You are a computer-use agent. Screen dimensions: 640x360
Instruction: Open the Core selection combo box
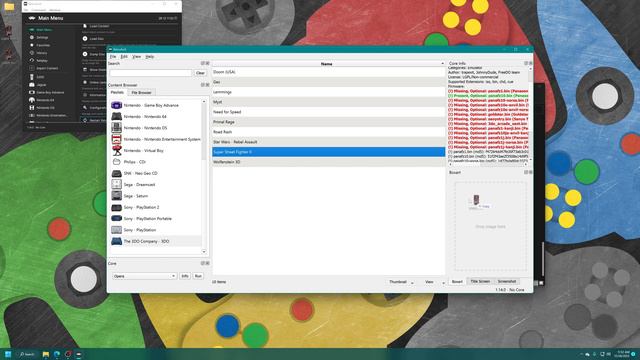(x=144, y=276)
